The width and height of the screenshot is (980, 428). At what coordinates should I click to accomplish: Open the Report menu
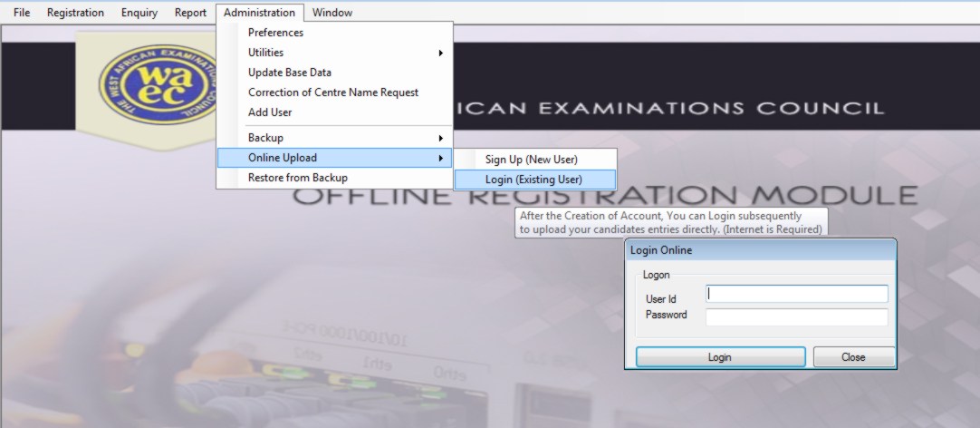click(190, 13)
